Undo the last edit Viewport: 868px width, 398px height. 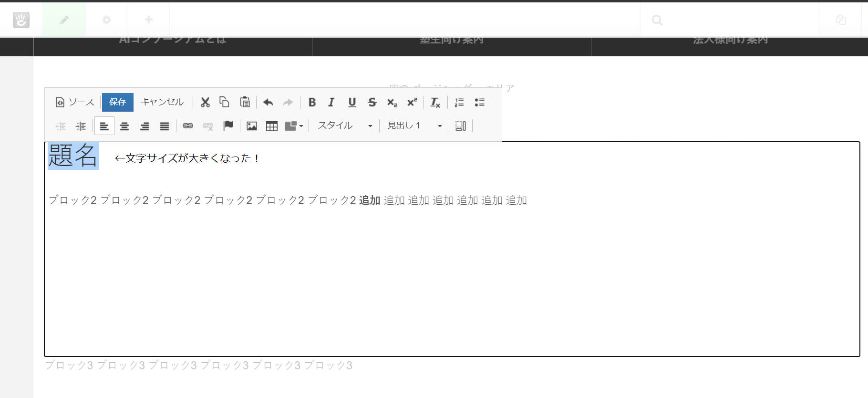click(268, 102)
